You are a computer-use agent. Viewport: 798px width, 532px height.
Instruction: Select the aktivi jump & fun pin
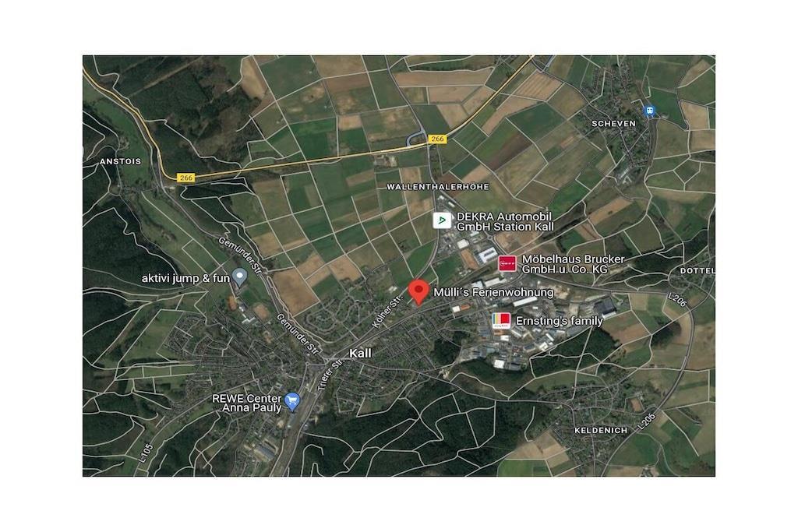pyautogui.click(x=239, y=278)
